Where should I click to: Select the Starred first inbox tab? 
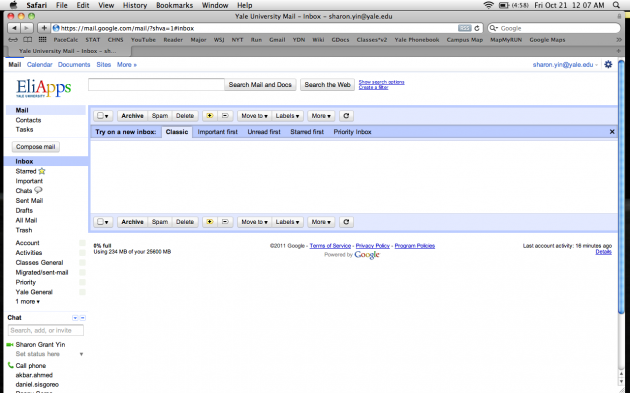tap(307, 132)
